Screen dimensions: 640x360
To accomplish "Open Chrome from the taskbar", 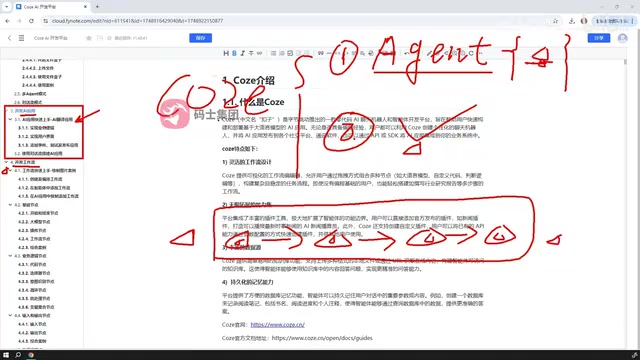I will 31,355.
